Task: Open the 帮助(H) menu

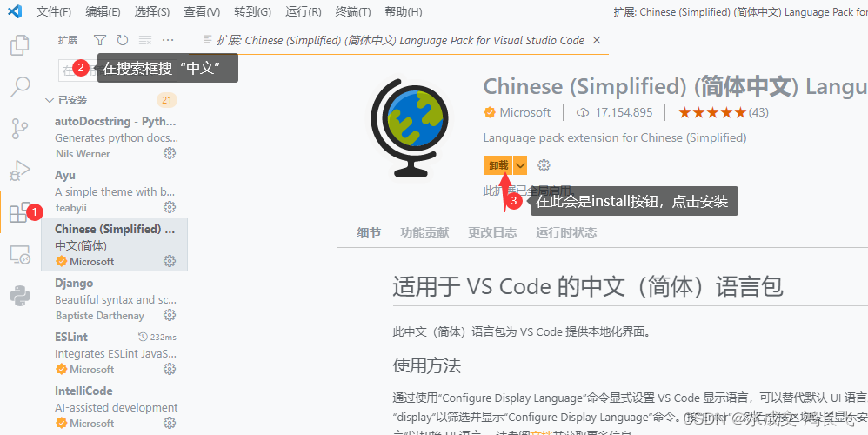Action: [x=403, y=11]
